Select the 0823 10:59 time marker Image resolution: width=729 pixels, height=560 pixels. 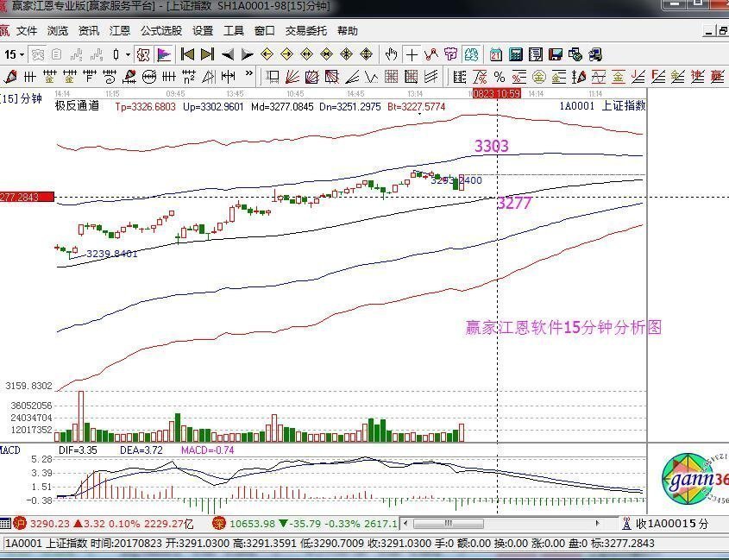[x=495, y=93]
